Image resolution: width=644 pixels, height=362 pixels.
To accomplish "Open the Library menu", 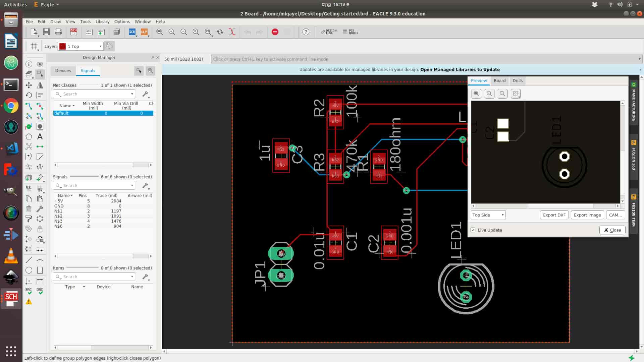I will [102, 21].
